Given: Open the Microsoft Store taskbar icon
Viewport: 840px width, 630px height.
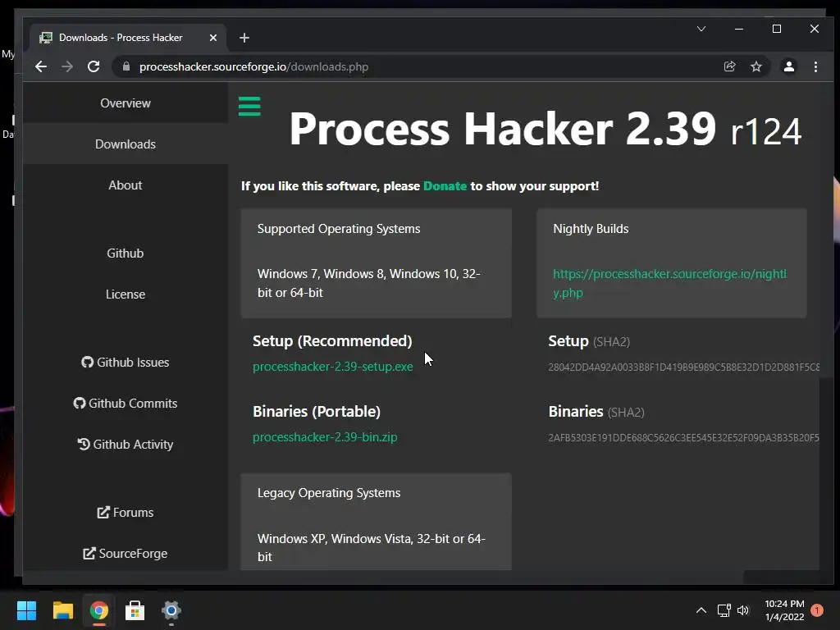Looking at the screenshot, I should tap(135, 610).
